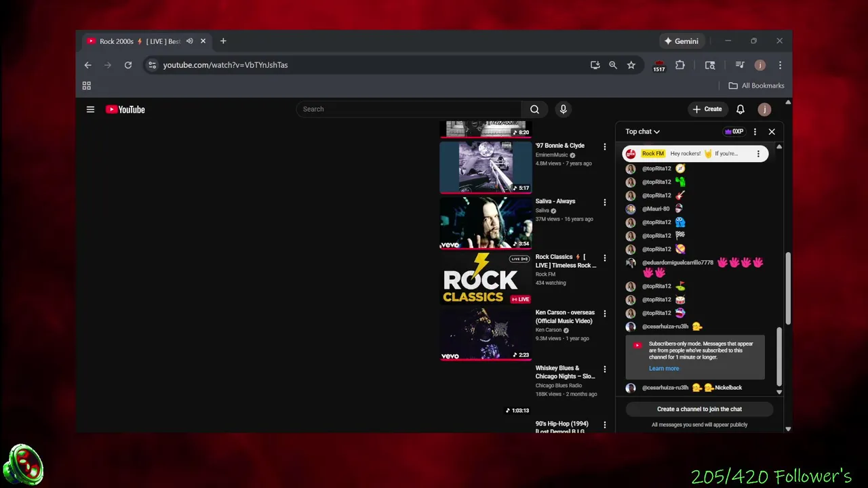Screen dimensions: 868x488
Task: Open the apps grid in bookmarks bar
Action: point(87,85)
